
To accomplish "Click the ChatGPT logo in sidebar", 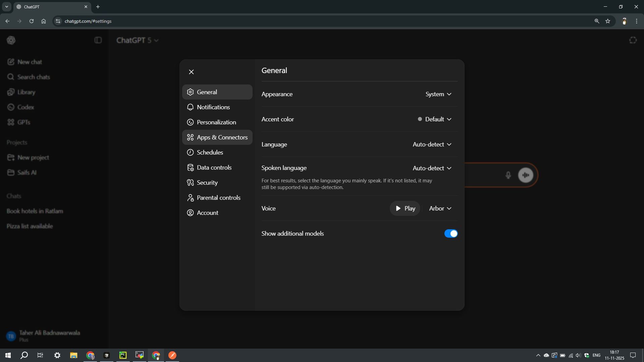I will pyautogui.click(x=11, y=40).
